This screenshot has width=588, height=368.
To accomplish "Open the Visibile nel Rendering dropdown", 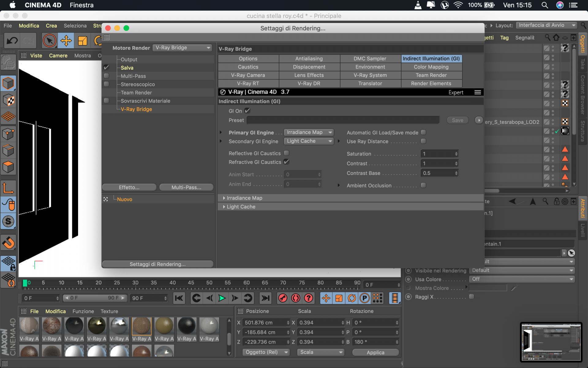I will (522, 270).
